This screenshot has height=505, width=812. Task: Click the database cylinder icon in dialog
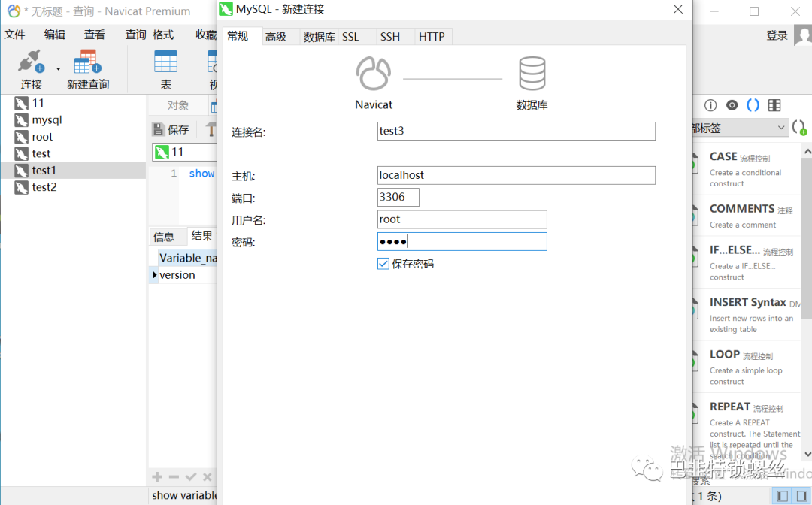[532, 73]
